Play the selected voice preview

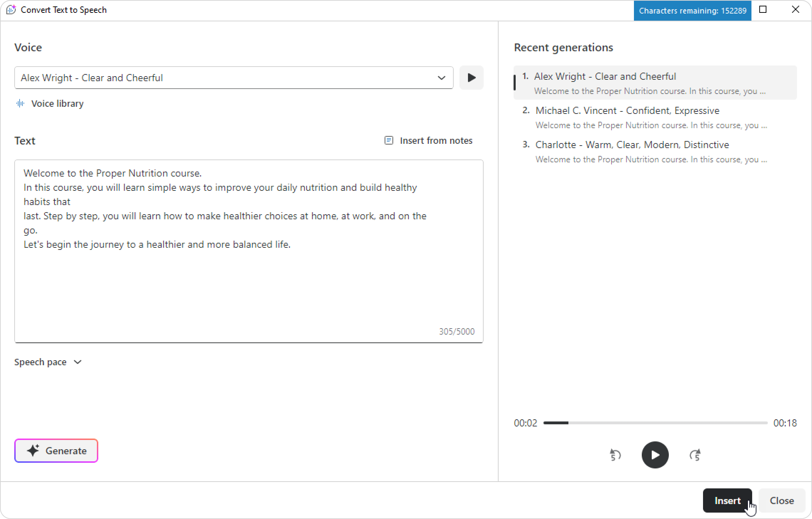click(x=471, y=78)
